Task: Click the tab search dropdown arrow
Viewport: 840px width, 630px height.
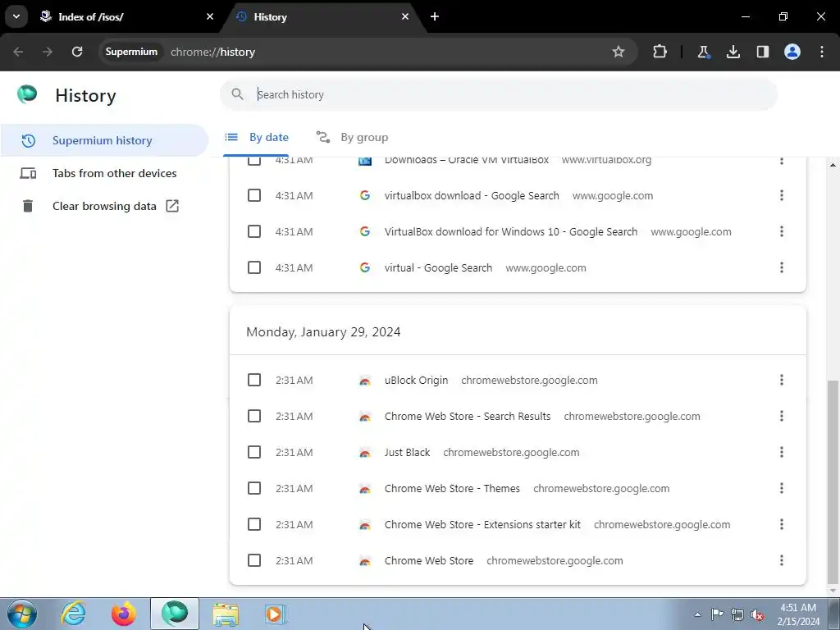Action: tap(16, 16)
